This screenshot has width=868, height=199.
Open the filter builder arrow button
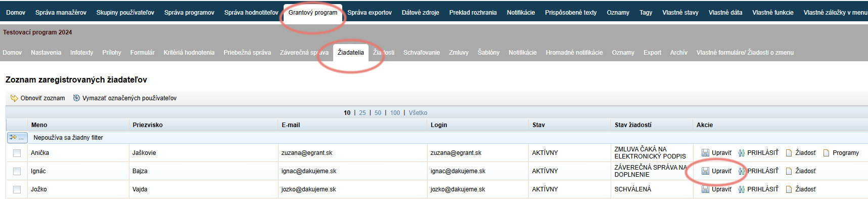click(17, 138)
